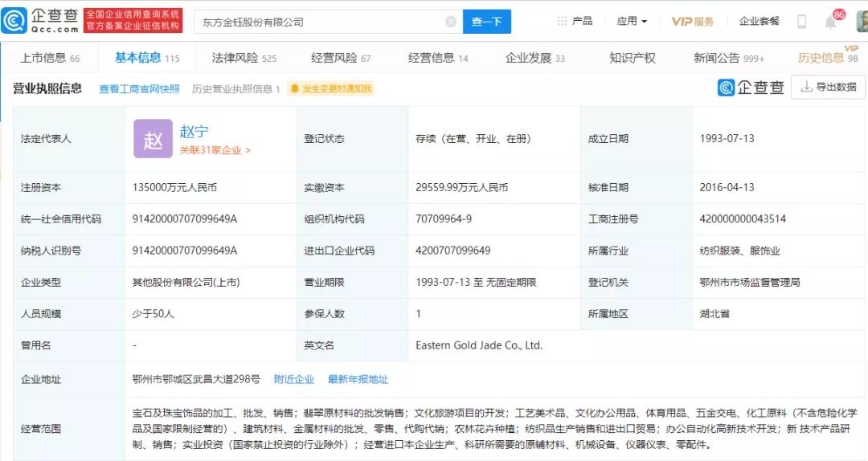Open VIP服务 page
Screen dimensions: 868x461
click(x=693, y=21)
